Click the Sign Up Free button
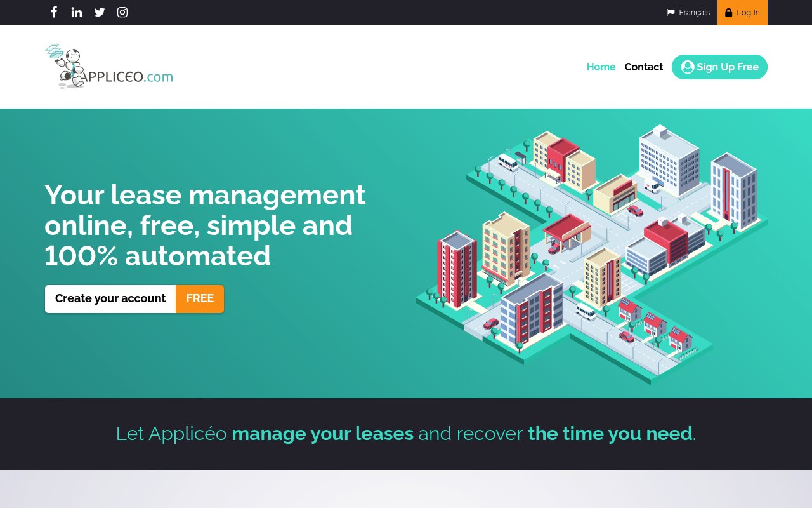The image size is (812, 508). (x=719, y=67)
